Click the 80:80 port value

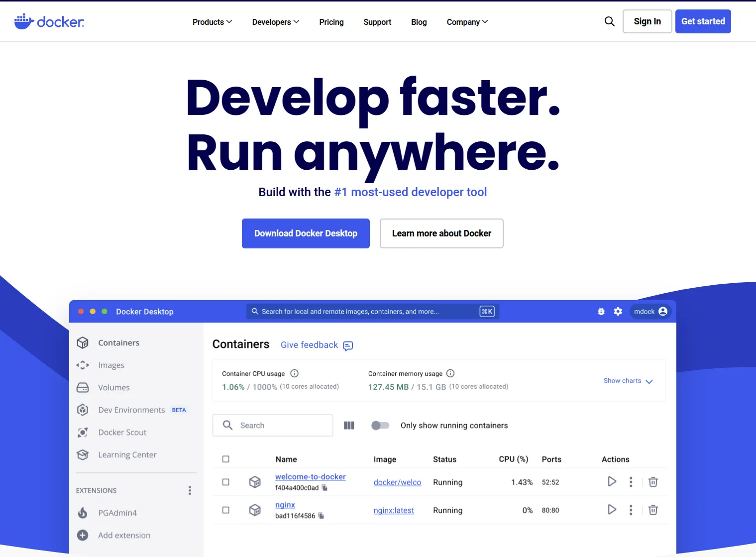click(x=550, y=510)
